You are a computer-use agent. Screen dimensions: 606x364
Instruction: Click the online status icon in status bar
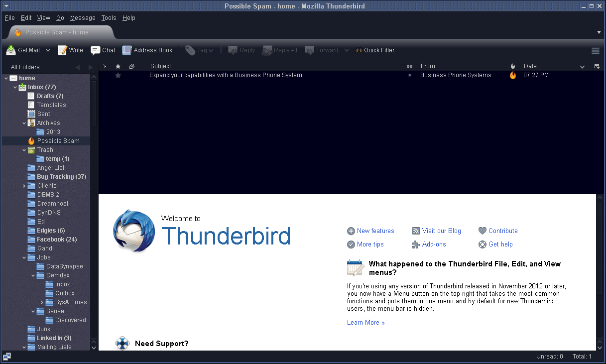tap(7, 357)
